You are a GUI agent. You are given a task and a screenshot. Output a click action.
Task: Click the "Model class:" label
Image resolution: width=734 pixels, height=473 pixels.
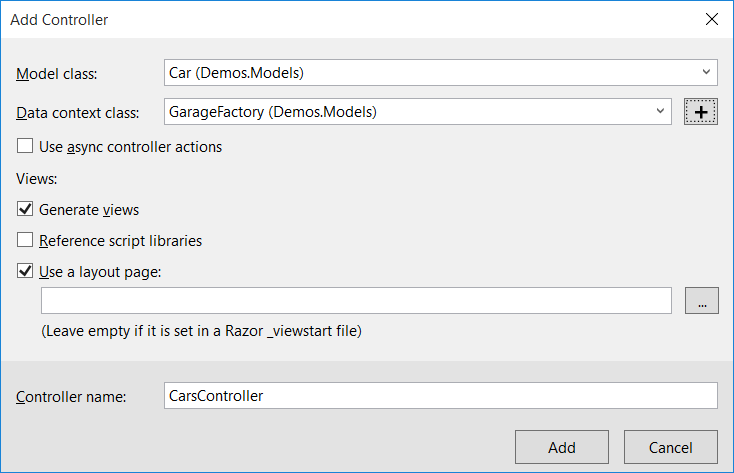pos(65,73)
